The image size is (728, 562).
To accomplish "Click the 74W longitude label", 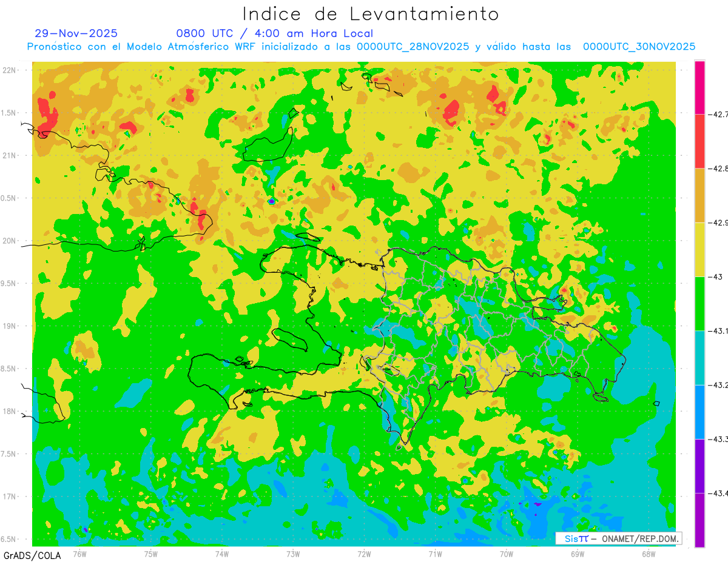I will pos(221,554).
